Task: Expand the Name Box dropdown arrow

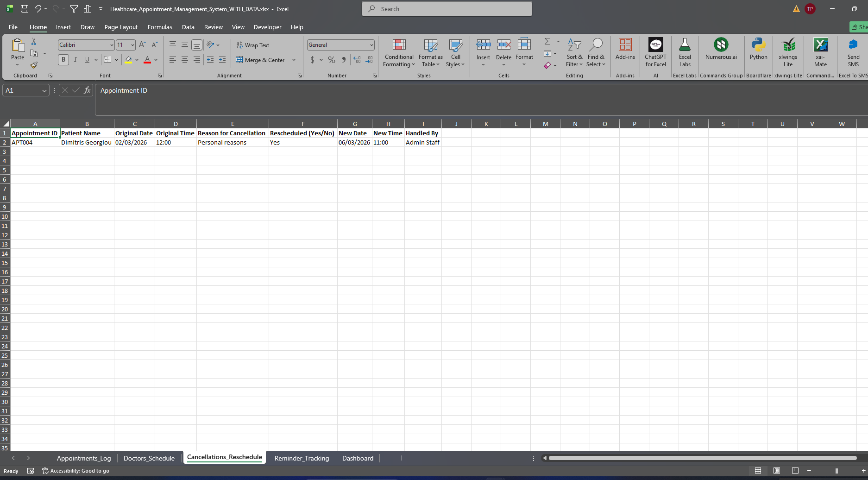Action: (x=44, y=91)
